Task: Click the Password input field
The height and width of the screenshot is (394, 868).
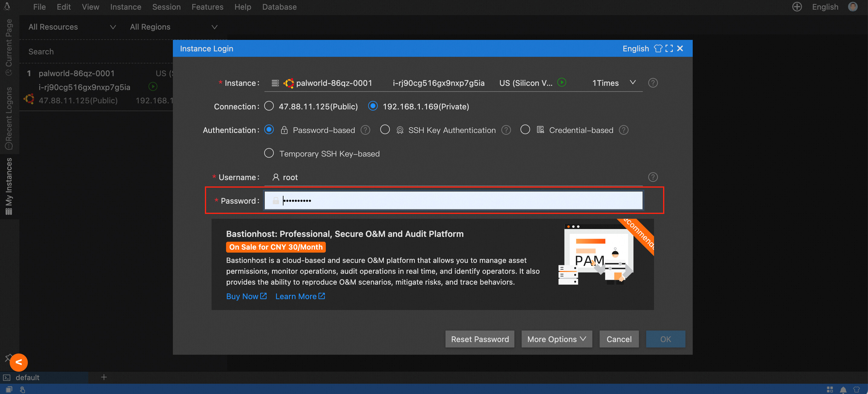Action: point(454,201)
